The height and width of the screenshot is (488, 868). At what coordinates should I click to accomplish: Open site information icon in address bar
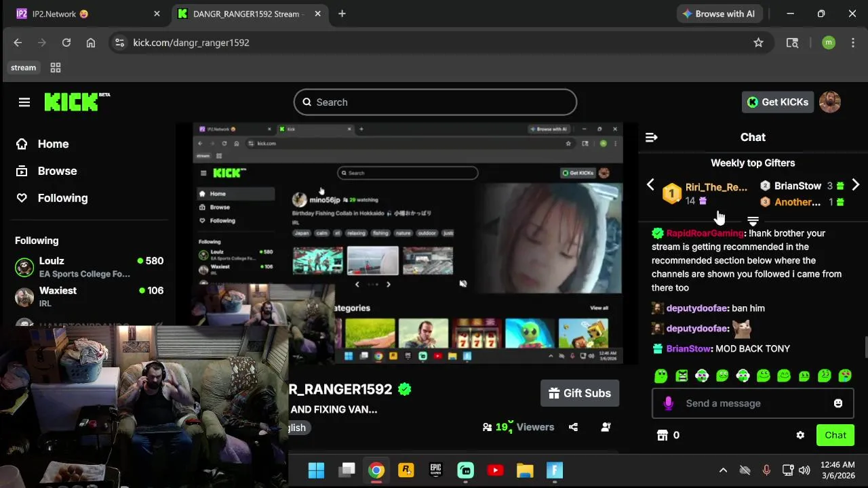click(x=119, y=43)
